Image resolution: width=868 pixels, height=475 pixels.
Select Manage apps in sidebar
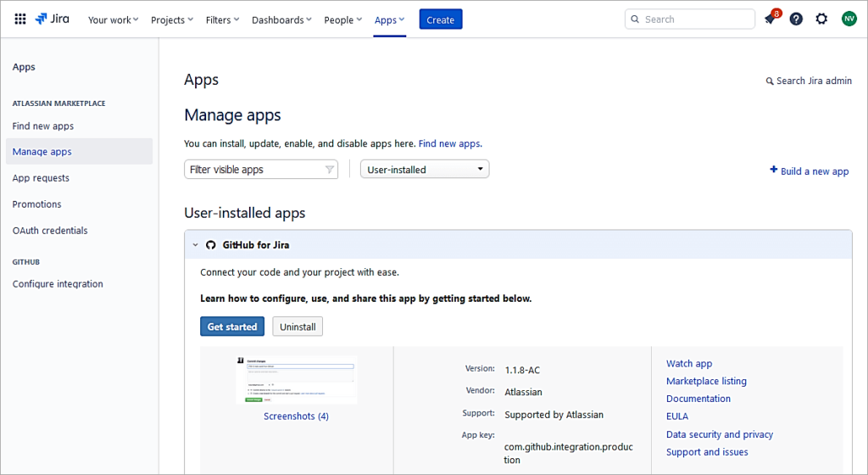(79, 151)
